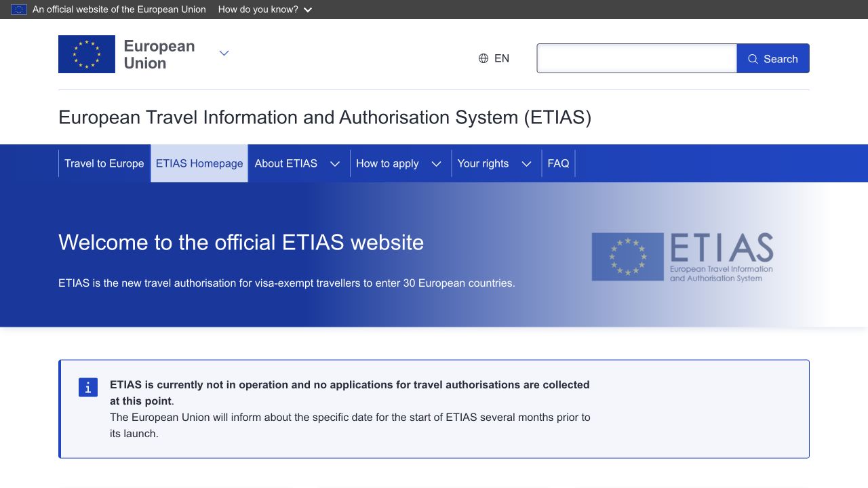Click "Welcome to the official ETIAS website" heading
This screenshot has width=868, height=488.
click(x=241, y=242)
